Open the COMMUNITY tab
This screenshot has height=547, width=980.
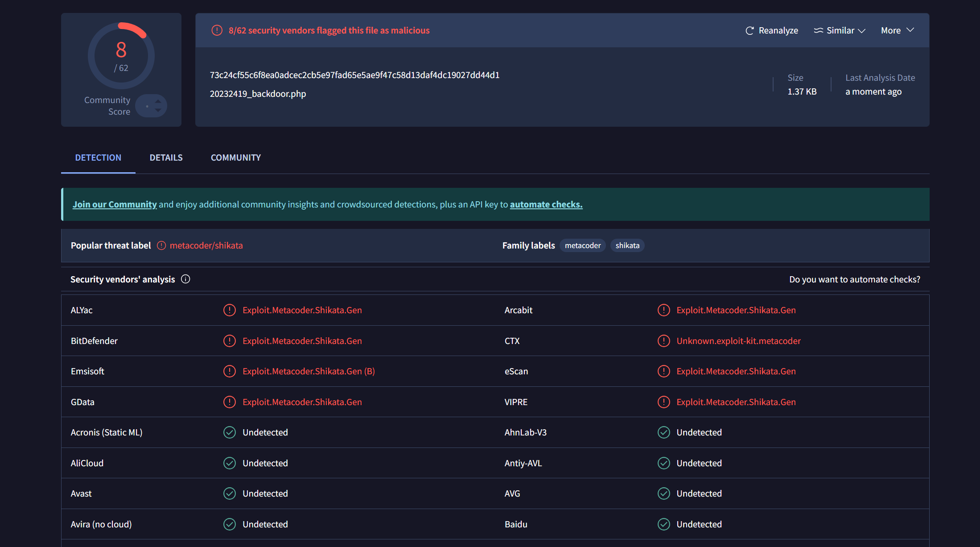point(235,157)
